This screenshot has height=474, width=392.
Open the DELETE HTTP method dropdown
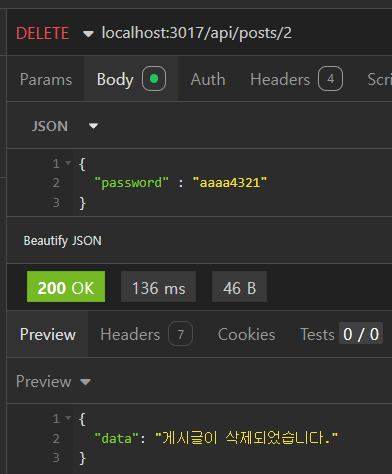[x=55, y=33]
